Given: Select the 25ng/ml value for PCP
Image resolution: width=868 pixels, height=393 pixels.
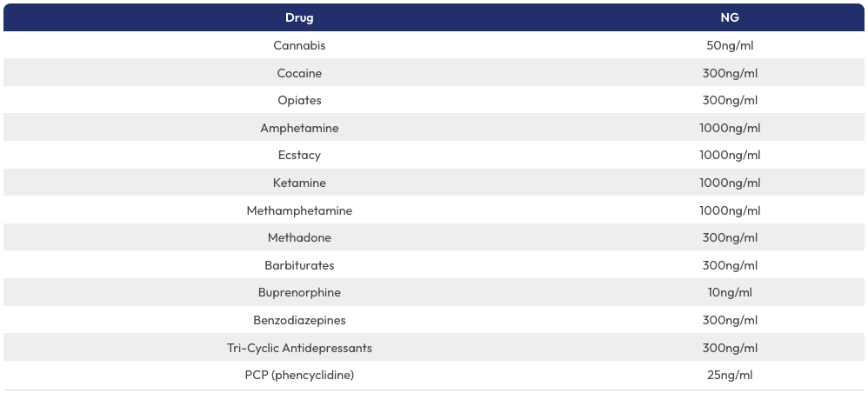Looking at the screenshot, I should (730, 375).
